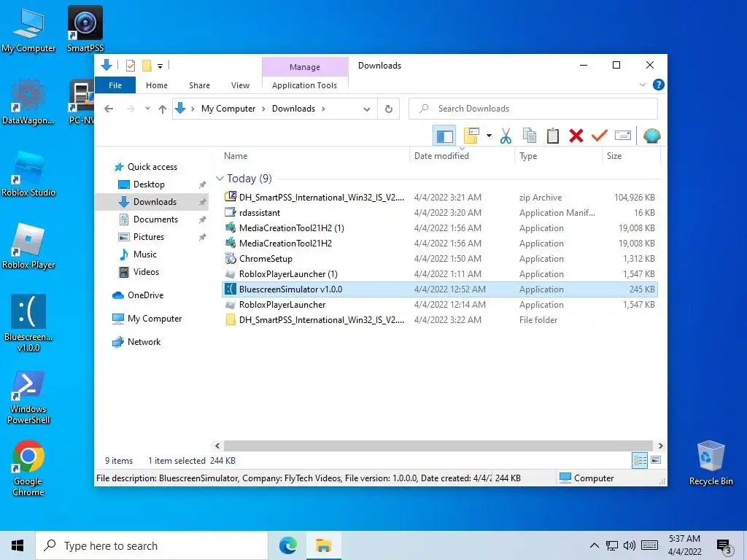Open Microsoft Edge from the taskbar
This screenshot has height=560, width=747.
click(x=287, y=545)
